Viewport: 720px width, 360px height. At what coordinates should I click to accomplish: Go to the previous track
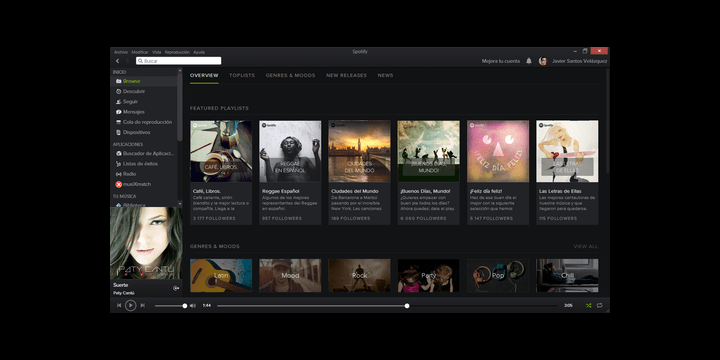tap(119, 305)
